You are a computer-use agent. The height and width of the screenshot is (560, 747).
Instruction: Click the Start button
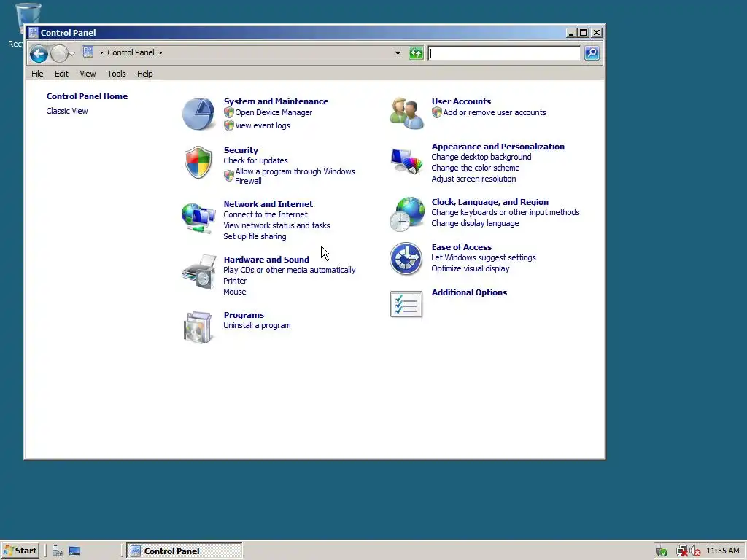click(x=20, y=551)
